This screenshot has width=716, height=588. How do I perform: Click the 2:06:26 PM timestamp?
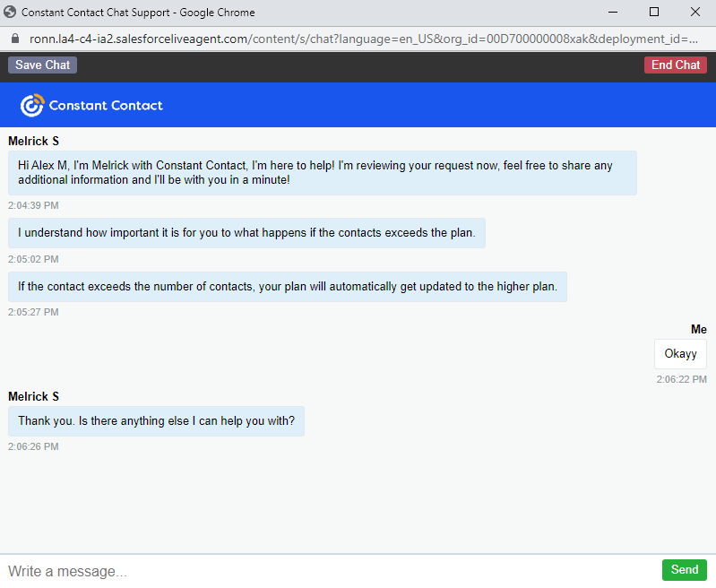pyautogui.click(x=33, y=446)
